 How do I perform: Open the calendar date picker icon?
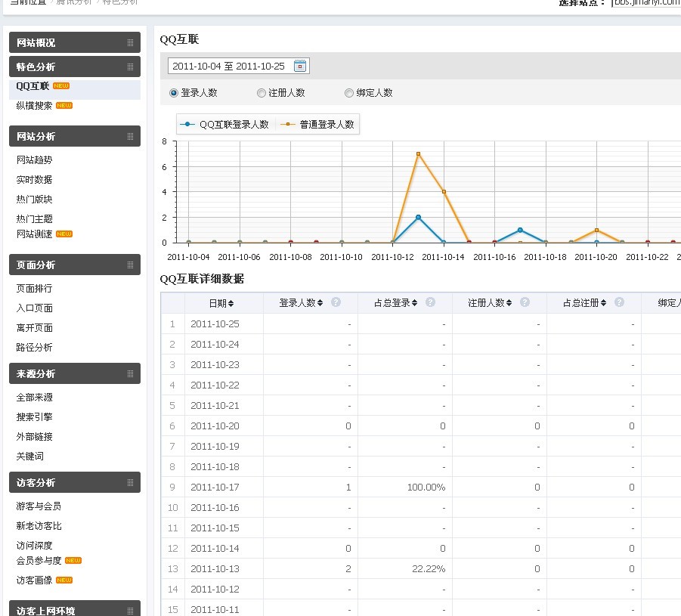tap(300, 67)
